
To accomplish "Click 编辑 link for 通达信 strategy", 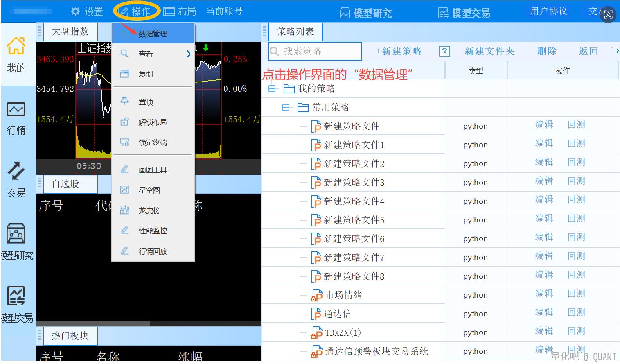I will 544,312.
